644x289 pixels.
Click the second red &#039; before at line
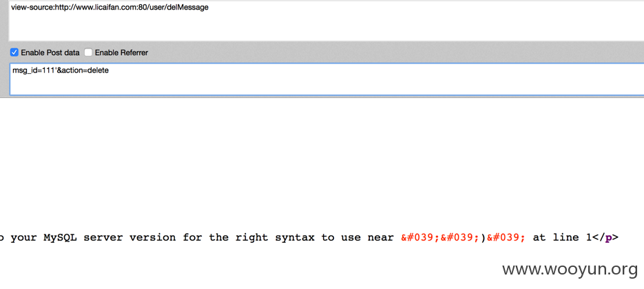point(506,237)
